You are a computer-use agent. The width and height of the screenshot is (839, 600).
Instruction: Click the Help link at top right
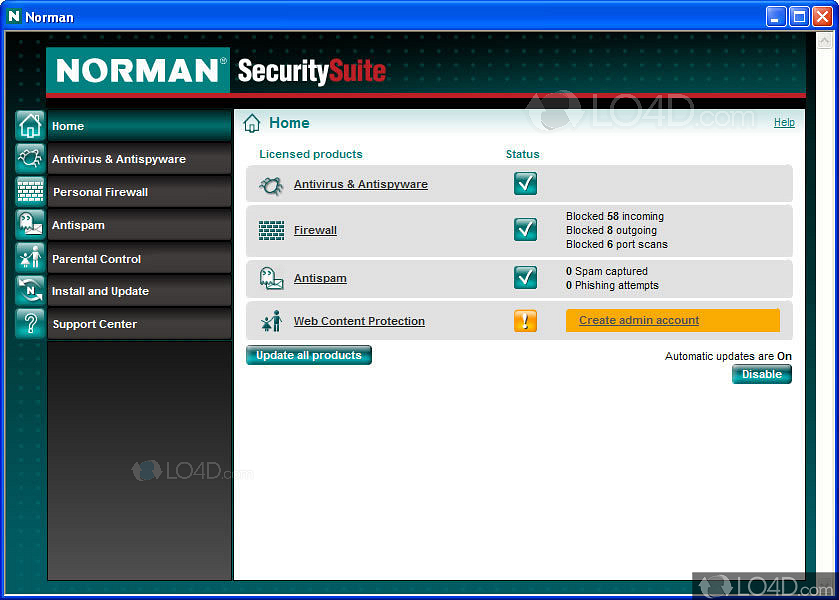point(784,122)
